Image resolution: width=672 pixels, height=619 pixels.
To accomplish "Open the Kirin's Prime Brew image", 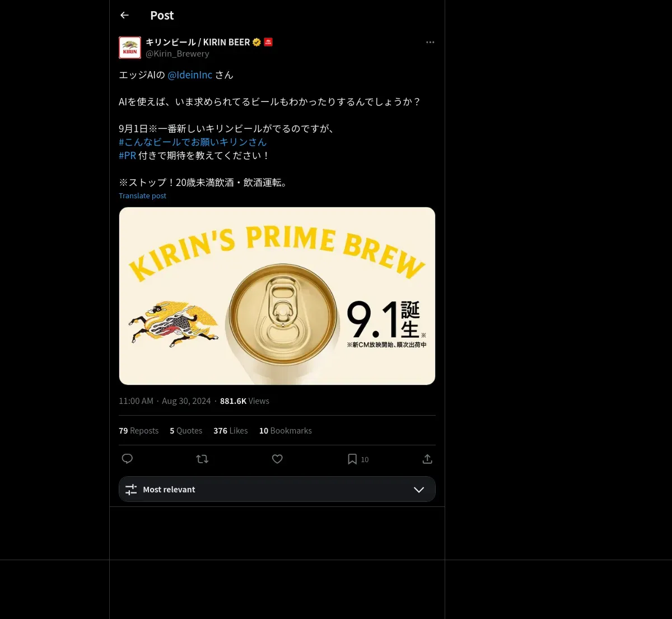I will click(x=277, y=296).
